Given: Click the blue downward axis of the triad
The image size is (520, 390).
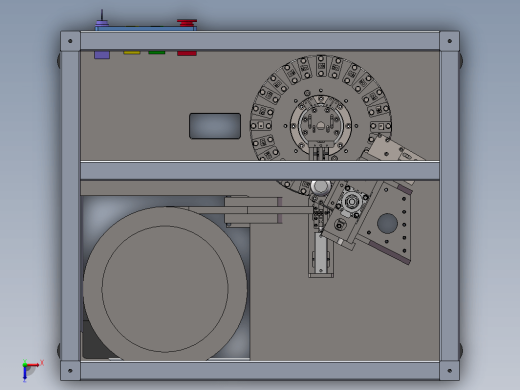Looking at the screenshot, I should 25,374.
